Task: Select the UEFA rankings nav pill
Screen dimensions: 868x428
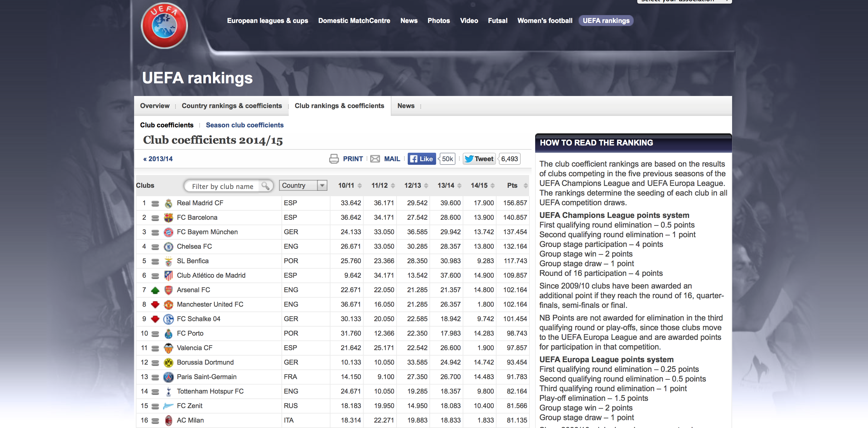Action: [606, 21]
